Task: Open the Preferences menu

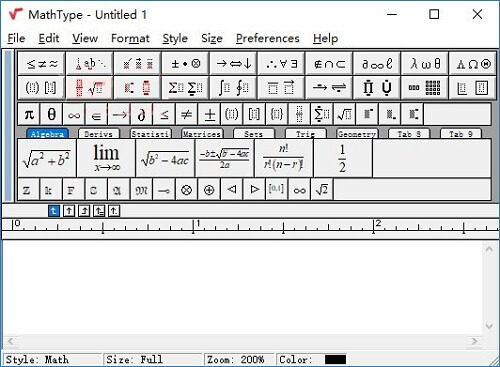Action: 268,38
